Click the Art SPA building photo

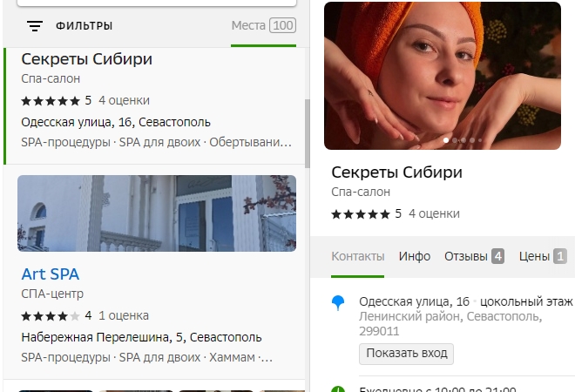coord(157,213)
